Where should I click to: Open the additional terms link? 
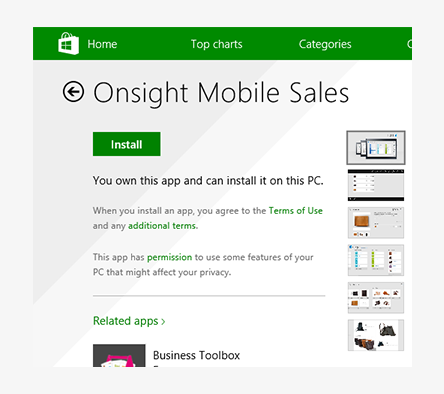coord(162,226)
